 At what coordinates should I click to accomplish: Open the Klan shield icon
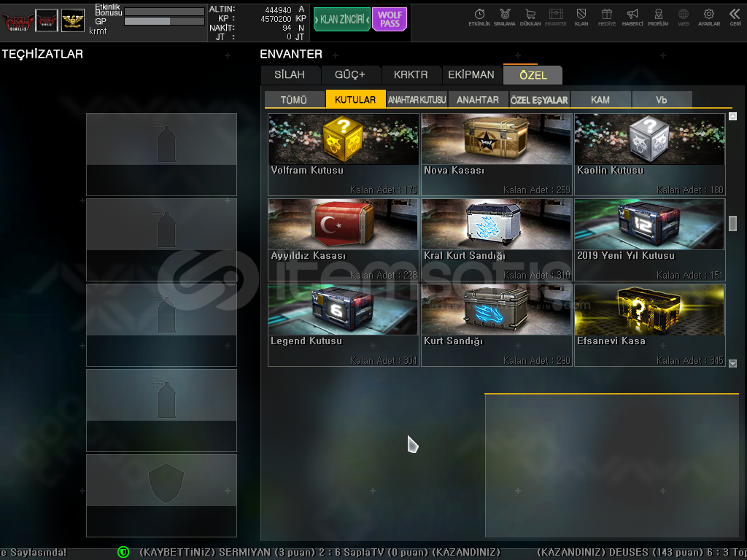tap(581, 16)
